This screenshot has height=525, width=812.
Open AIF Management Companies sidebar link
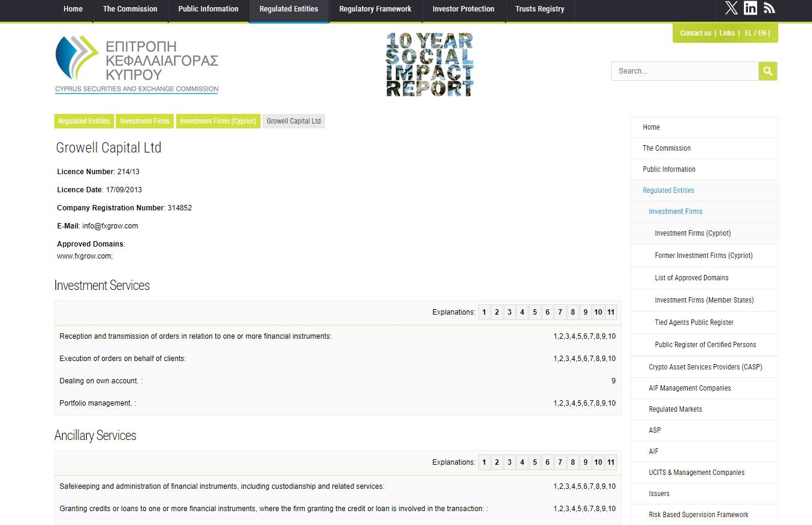704,388
